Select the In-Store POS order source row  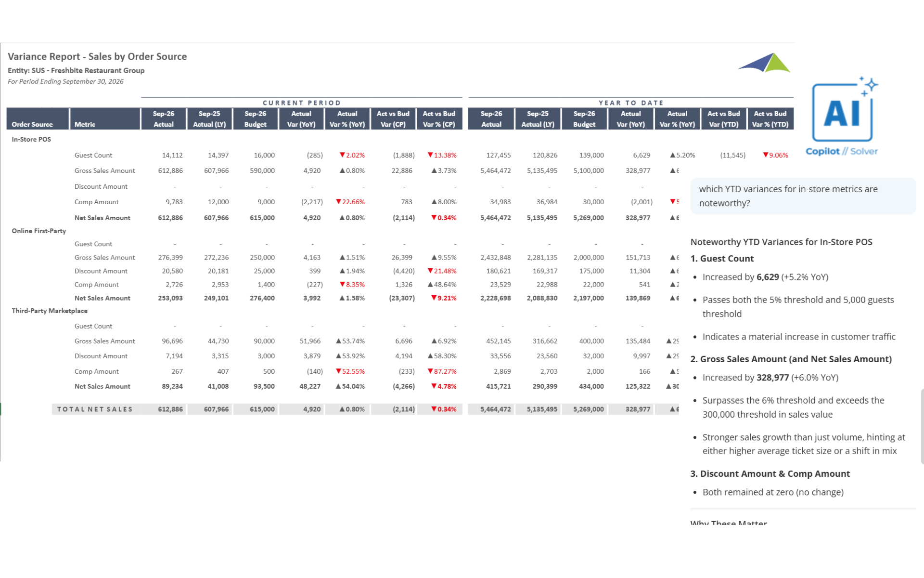coord(31,139)
